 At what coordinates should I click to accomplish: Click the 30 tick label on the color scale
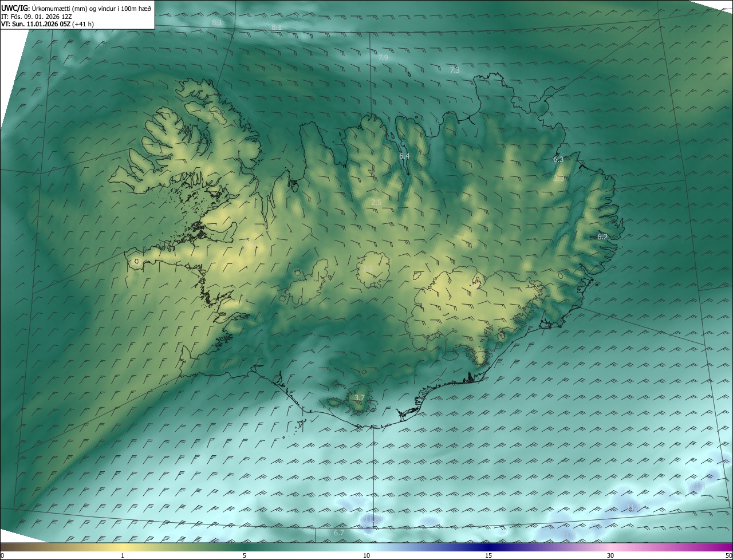click(x=610, y=555)
